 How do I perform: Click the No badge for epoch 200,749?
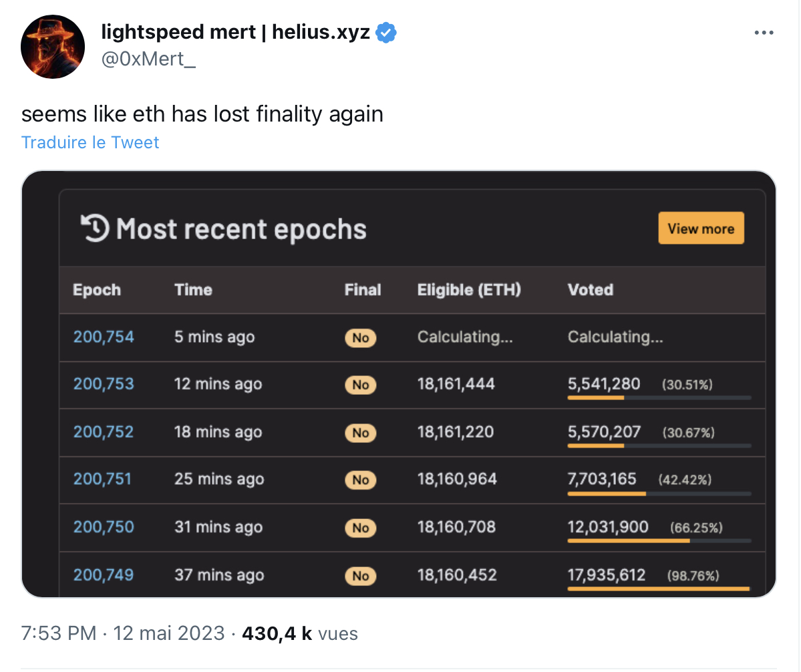361,576
